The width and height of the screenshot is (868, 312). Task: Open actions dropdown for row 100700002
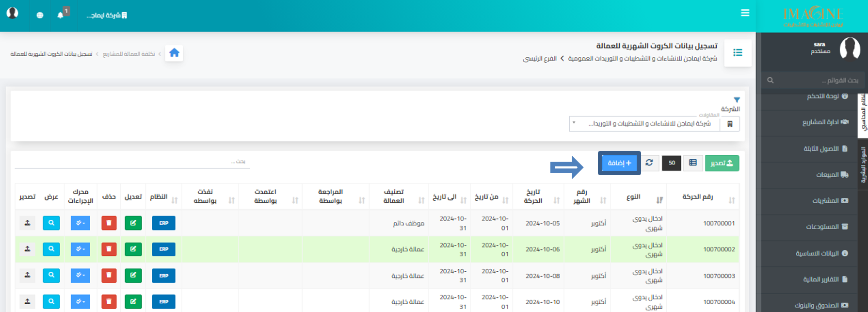coord(80,249)
